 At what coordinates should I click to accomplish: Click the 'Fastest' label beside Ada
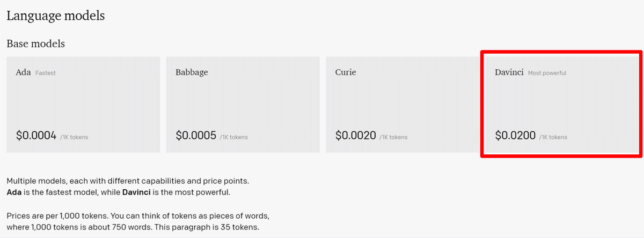46,73
